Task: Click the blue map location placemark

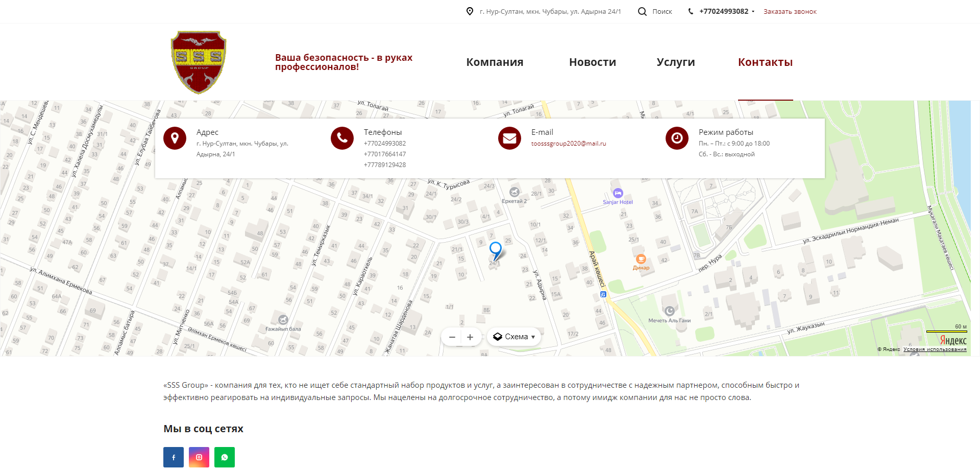Action: point(496,251)
